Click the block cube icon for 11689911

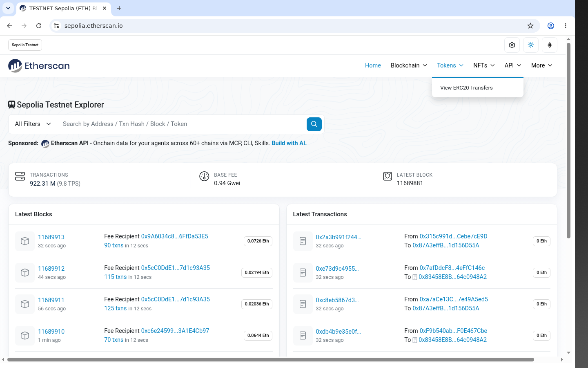pos(25,304)
